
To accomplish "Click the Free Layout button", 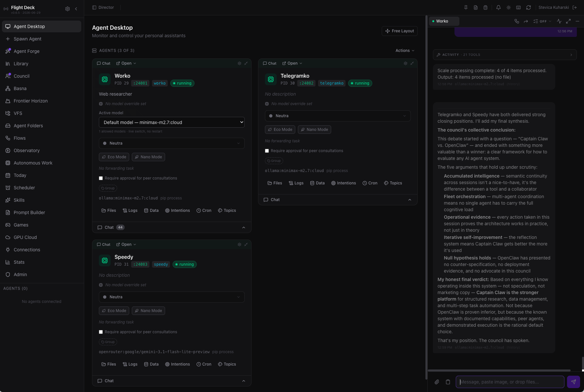I will pos(400,31).
